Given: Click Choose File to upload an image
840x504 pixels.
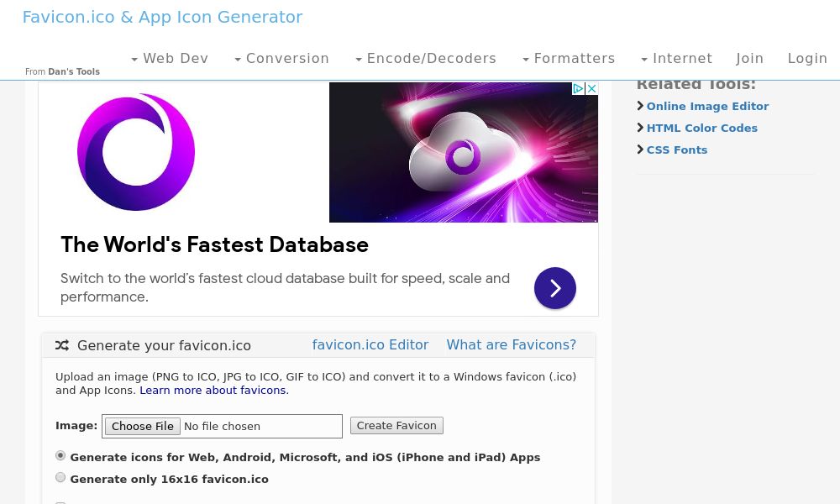Looking at the screenshot, I should [142, 426].
